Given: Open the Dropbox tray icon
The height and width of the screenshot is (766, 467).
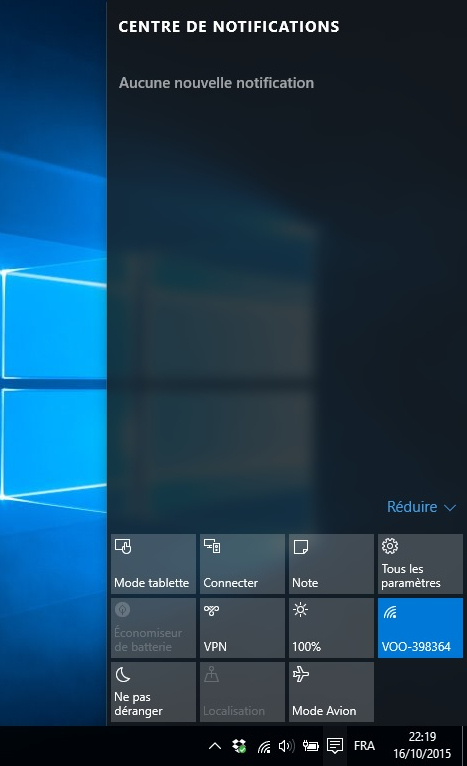Looking at the screenshot, I should point(239,746).
